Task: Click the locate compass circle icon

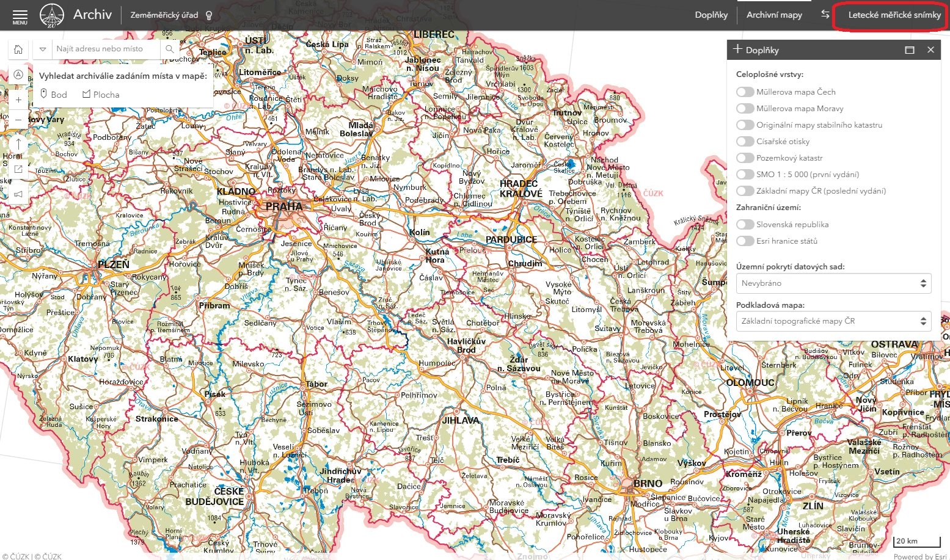Action: [18, 75]
